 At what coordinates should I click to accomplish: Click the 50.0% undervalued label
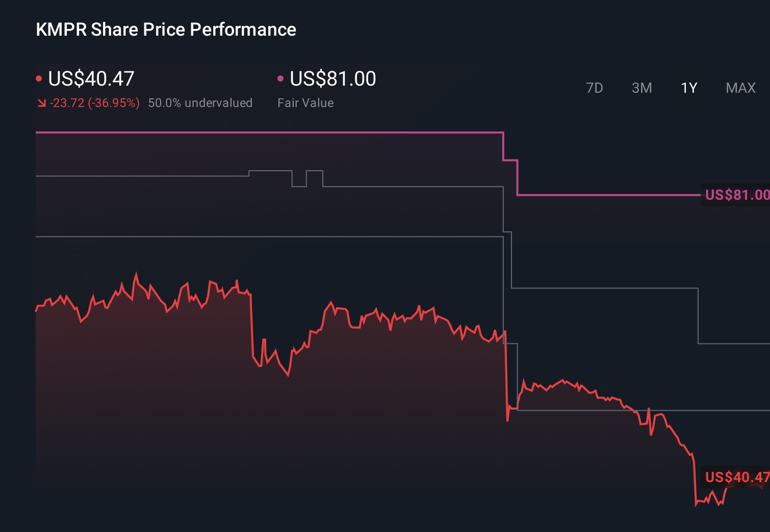pyautogui.click(x=200, y=102)
